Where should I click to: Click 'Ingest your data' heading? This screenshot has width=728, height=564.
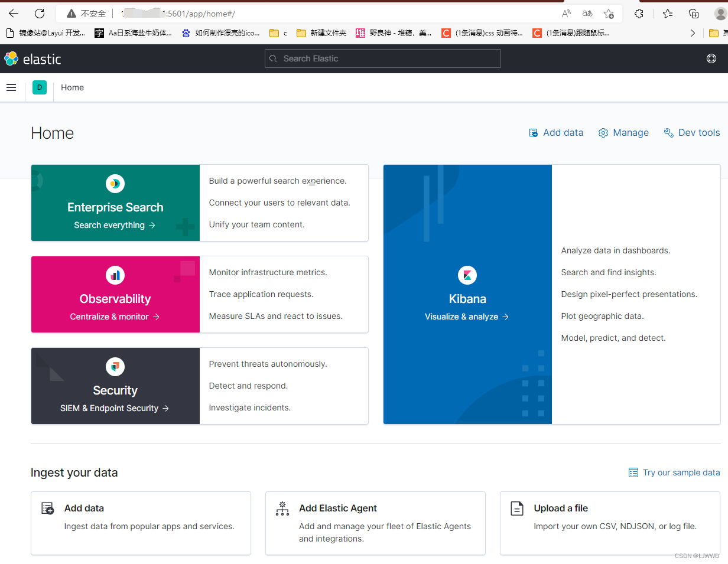pos(74,472)
